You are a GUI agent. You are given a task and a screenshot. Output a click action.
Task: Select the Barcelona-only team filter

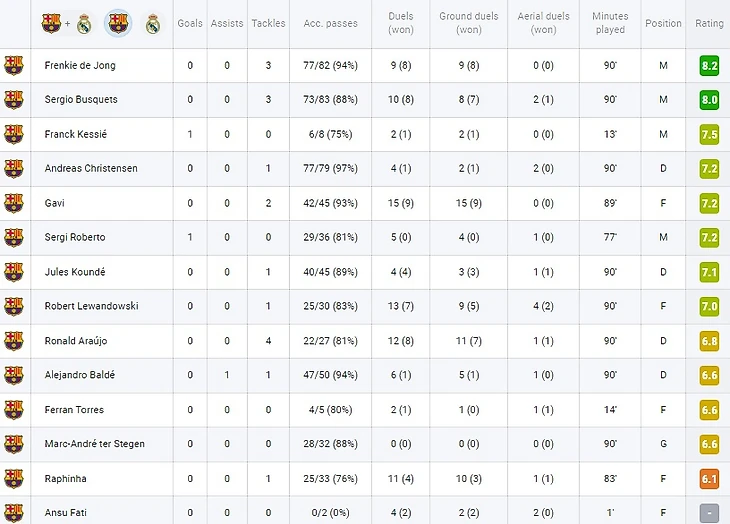(x=118, y=23)
